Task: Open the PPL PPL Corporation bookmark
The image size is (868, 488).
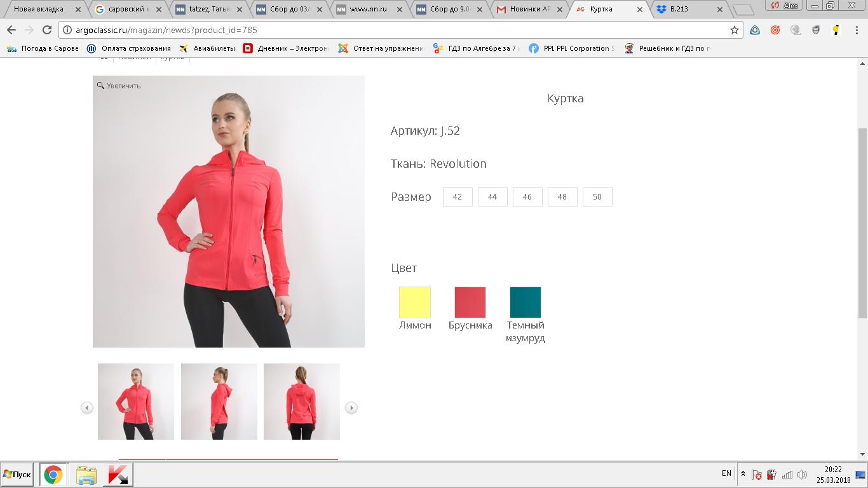Action: point(572,48)
